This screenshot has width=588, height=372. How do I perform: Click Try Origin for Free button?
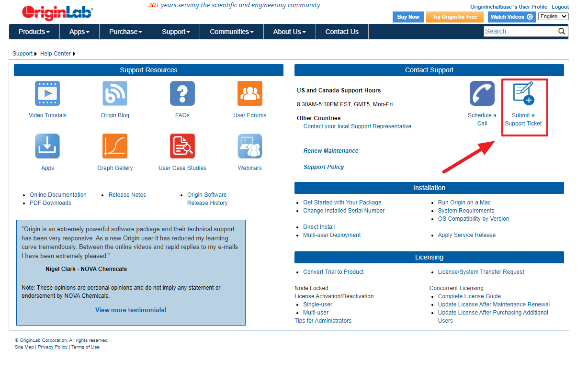455,17
